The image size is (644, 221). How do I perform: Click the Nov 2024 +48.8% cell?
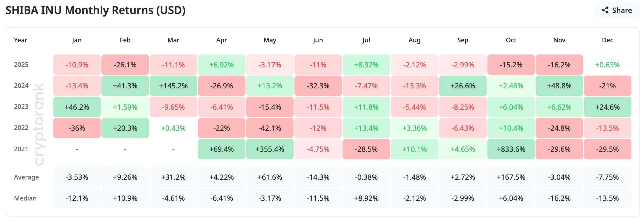pyautogui.click(x=559, y=86)
